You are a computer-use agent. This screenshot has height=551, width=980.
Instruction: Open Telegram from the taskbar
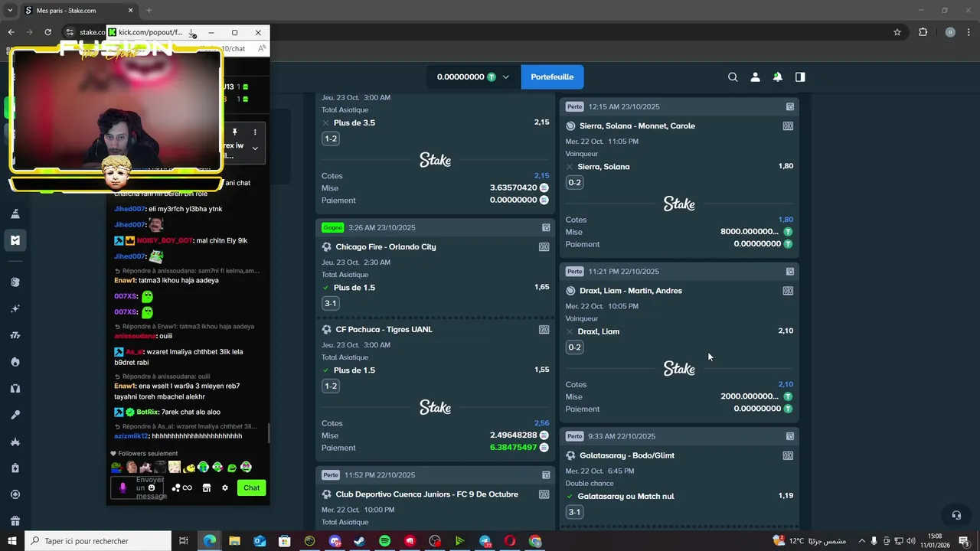tap(485, 541)
